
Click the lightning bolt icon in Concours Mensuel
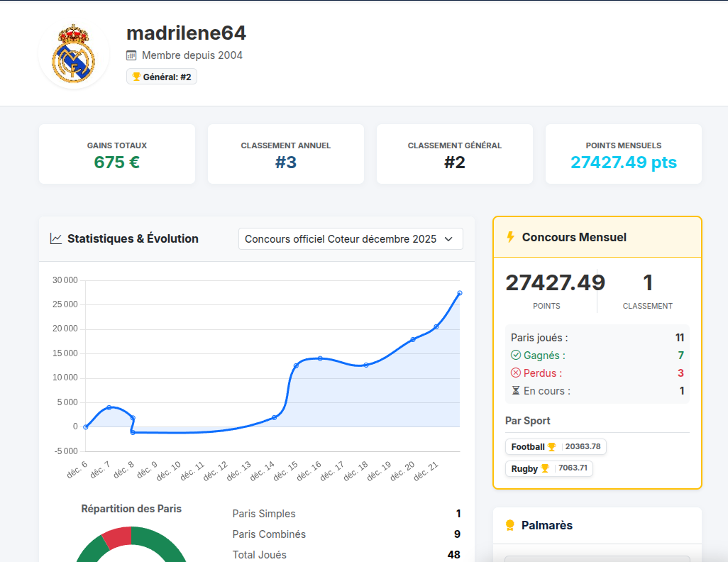tap(510, 237)
